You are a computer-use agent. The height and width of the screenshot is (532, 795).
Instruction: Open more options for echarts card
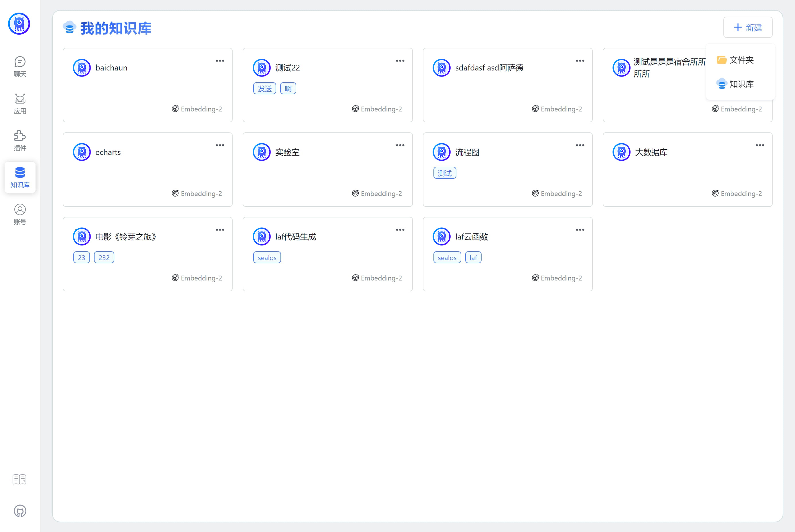pos(220,145)
